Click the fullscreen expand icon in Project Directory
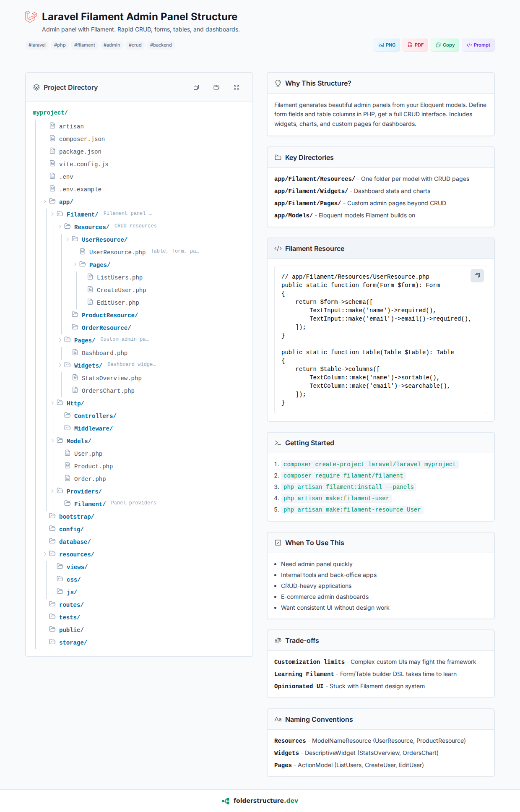 coord(237,87)
